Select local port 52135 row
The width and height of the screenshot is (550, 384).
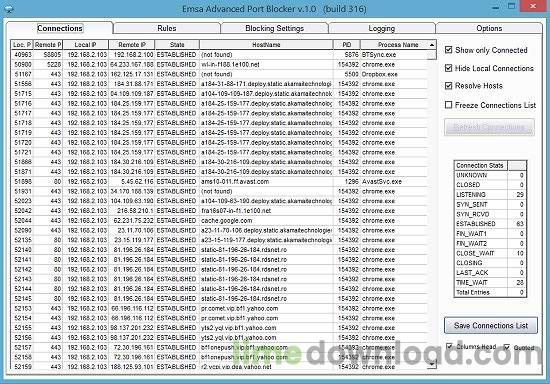coord(219,240)
